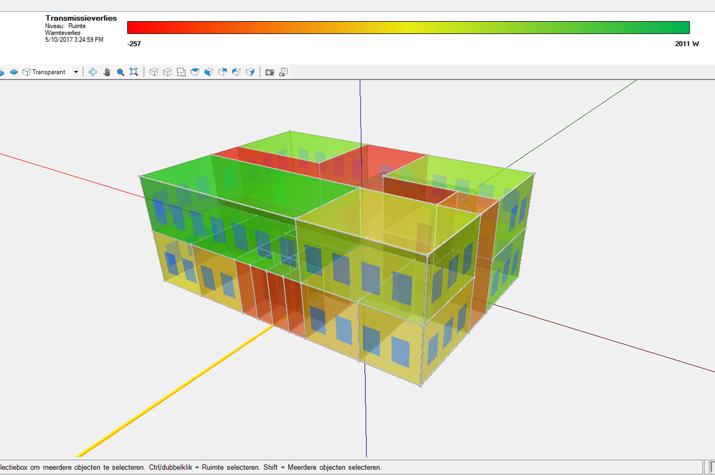Click the red end of the color legend
The height and width of the screenshot is (475, 715).
point(135,28)
